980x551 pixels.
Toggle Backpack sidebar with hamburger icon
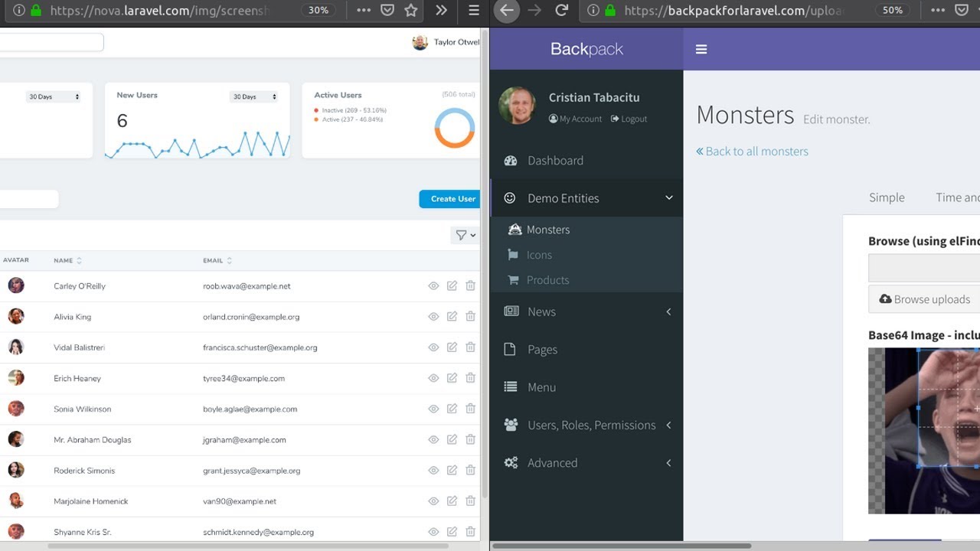(701, 49)
